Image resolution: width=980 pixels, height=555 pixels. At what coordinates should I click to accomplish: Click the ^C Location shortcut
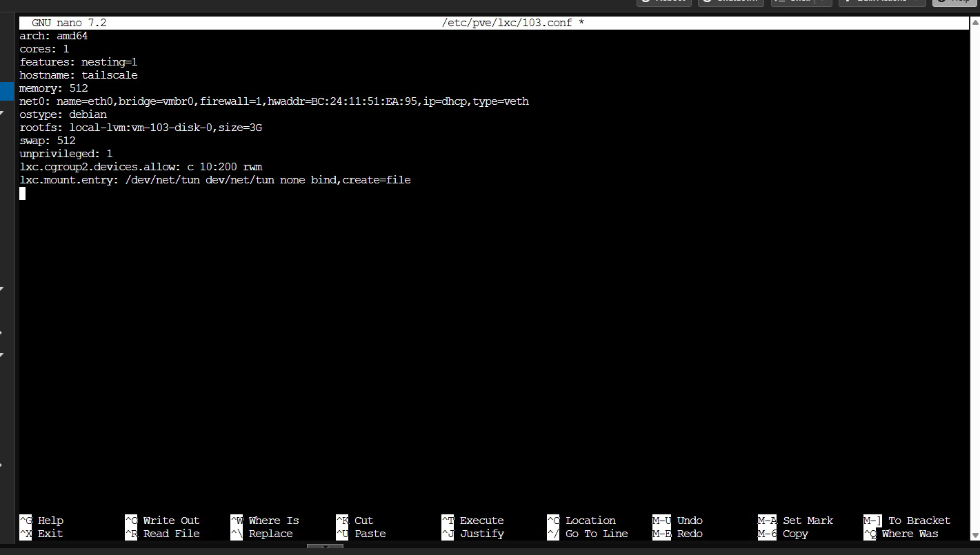581,521
